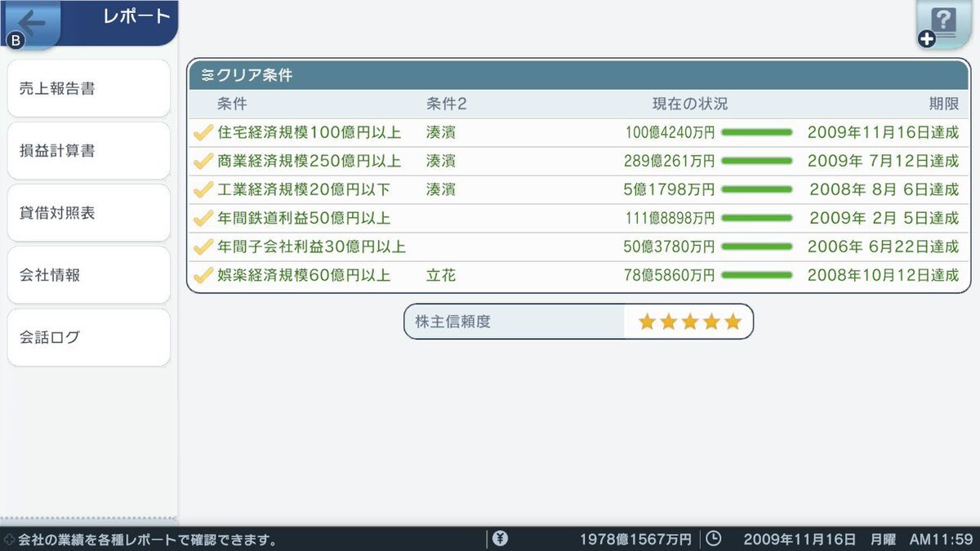Viewport: 980px width, 551px height.
Task: Click status bar date 2009年11月16日
Action: click(x=800, y=540)
